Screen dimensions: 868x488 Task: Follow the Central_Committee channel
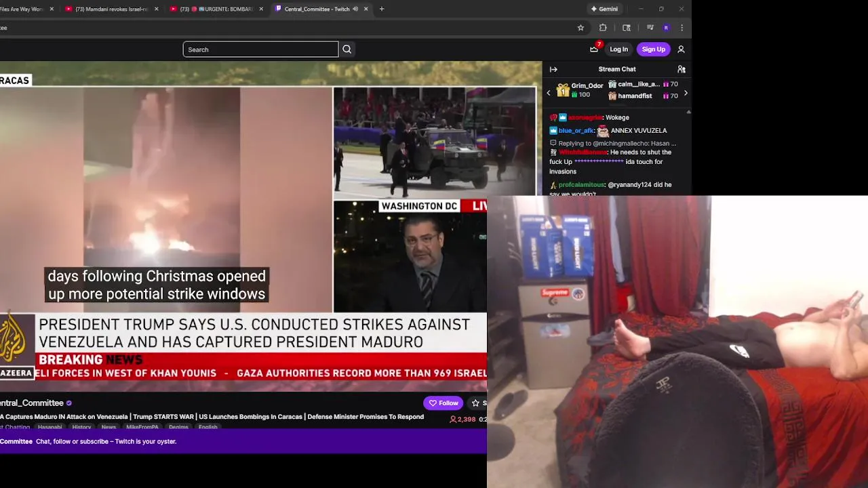(x=443, y=403)
